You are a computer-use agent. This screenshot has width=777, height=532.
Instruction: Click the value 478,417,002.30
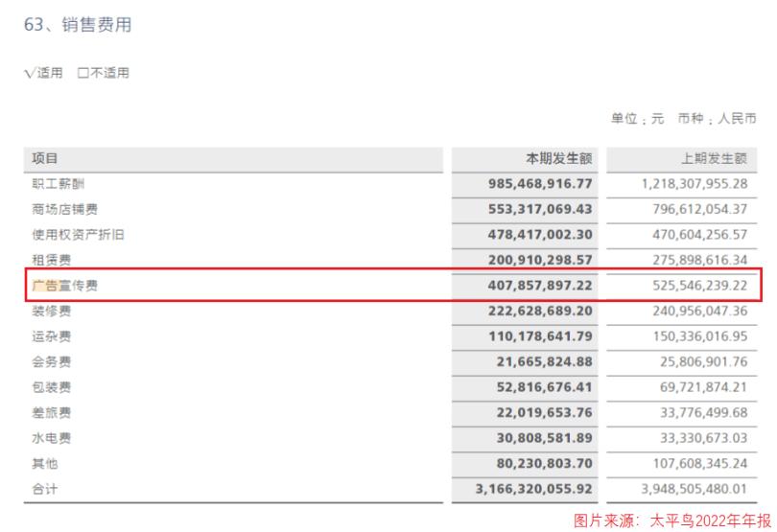point(540,234)
